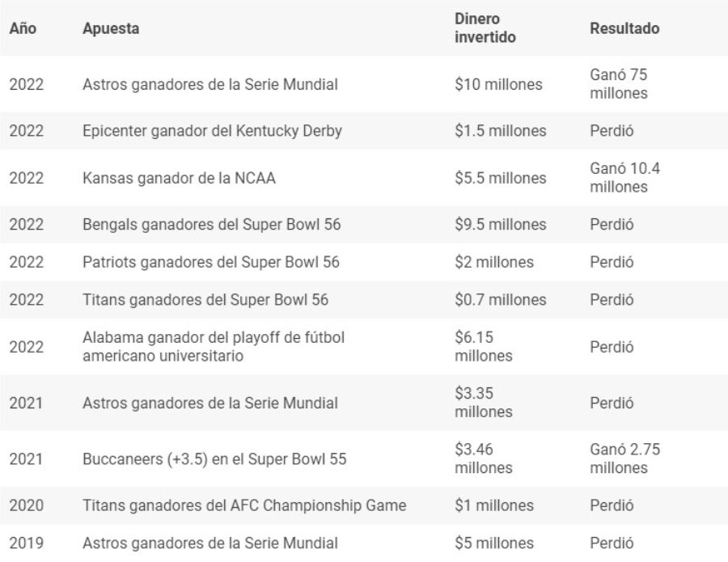Click the "Ganó 75 millones" result

(619, 83)
